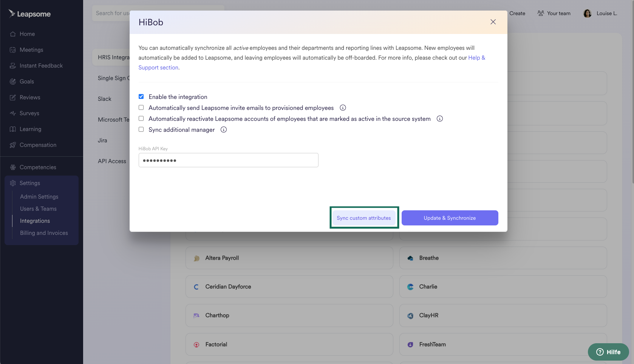Click the Reviews pencil icon
The width and height of the screenshot is (634, 364).
13,97
